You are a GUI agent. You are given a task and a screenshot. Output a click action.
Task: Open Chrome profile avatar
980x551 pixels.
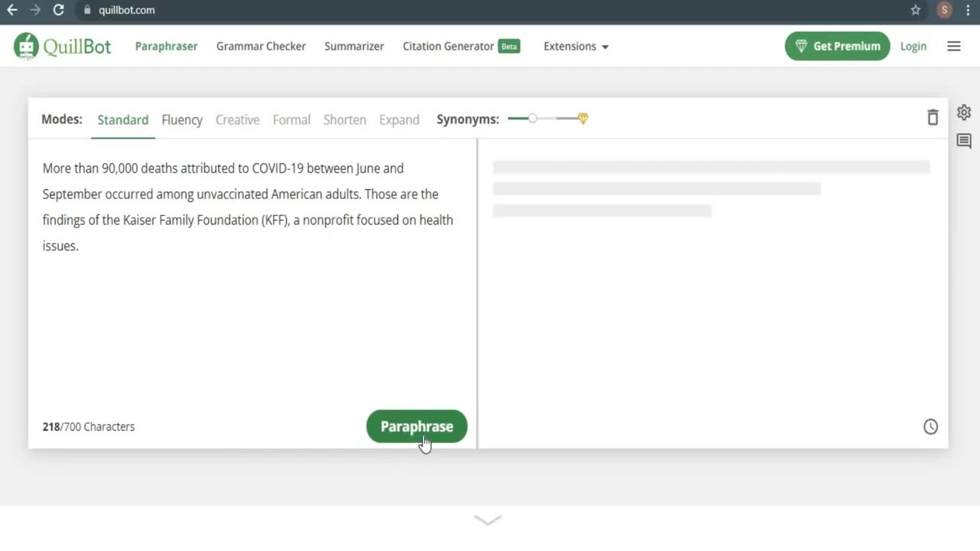coord(945,10)
